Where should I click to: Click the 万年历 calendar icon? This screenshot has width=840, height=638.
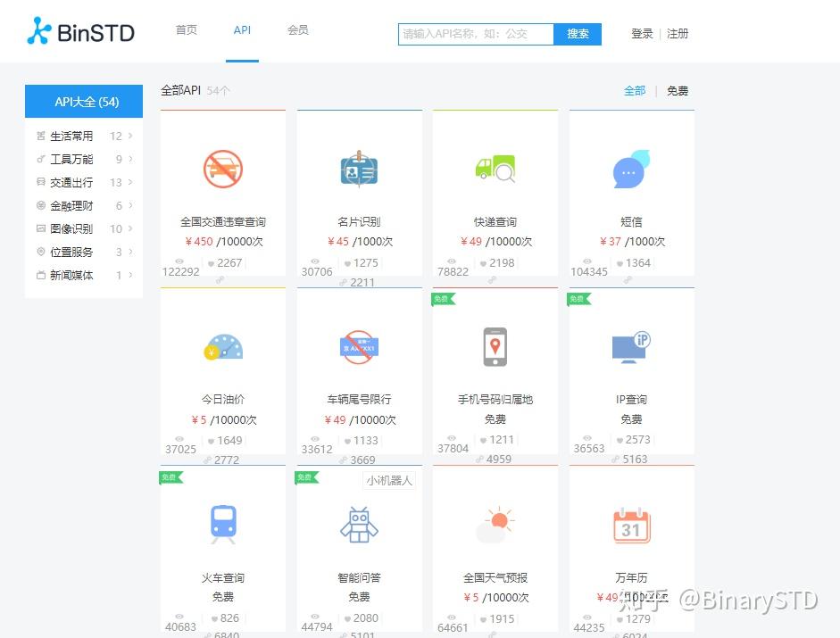[x=630, y=525]
